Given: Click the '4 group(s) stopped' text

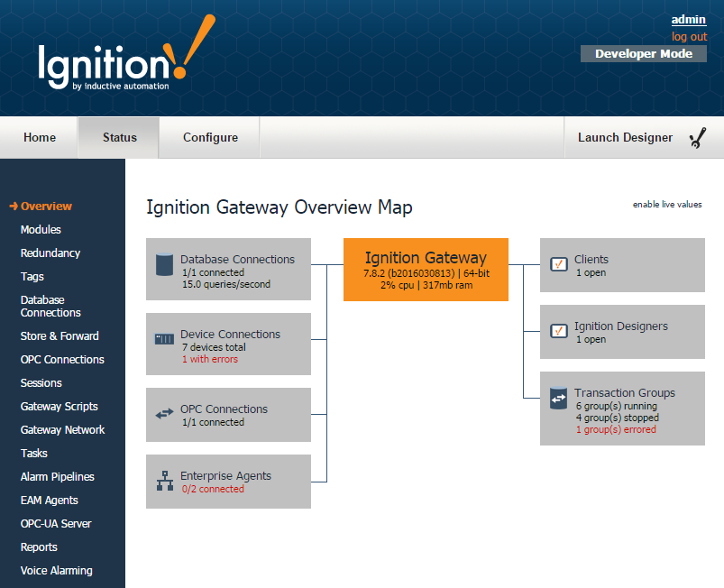Looking at the screenshot, I should (618, 418).
